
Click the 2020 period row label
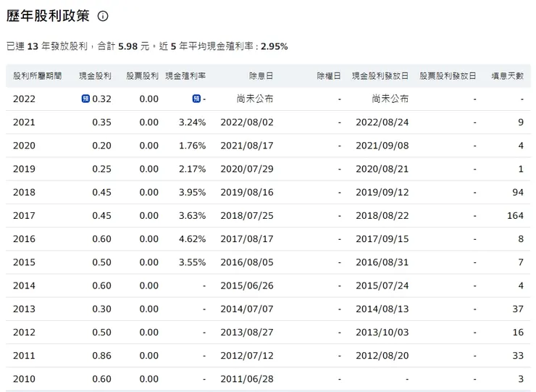(x=24, y=146)
